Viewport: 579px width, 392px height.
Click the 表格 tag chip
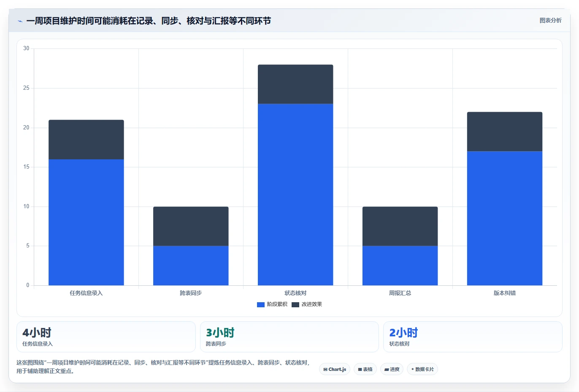point(365,369)
